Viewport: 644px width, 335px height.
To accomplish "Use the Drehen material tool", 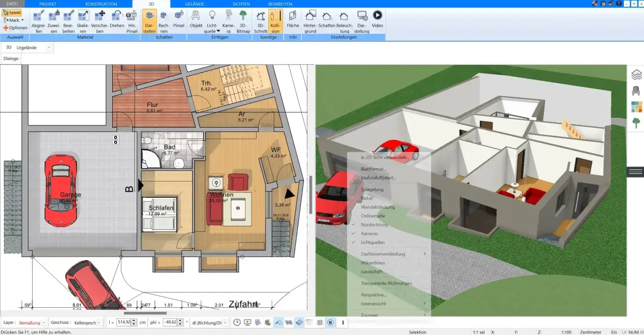I will tap(117, 19).
